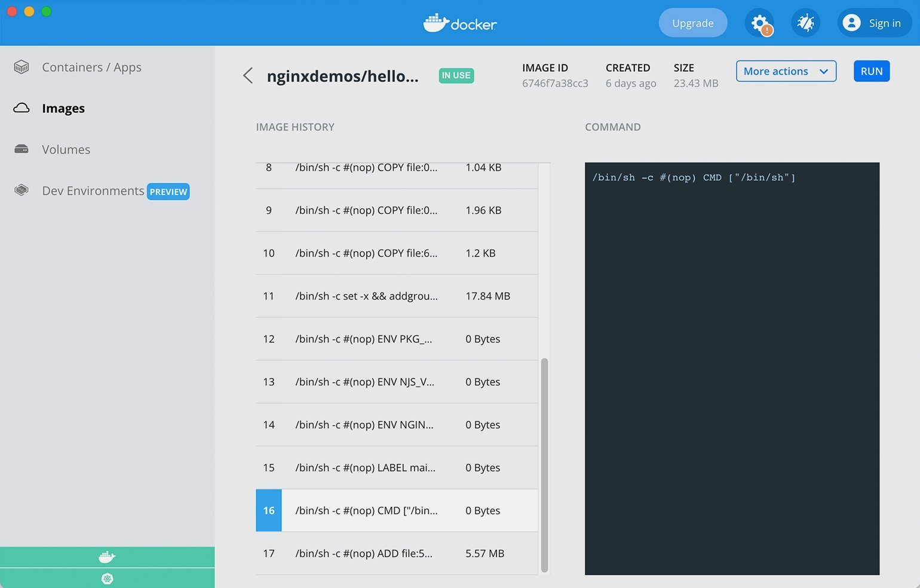Click the IN USE badge
The width and height of the screenshot is (920, 588).
click(456, 76)
